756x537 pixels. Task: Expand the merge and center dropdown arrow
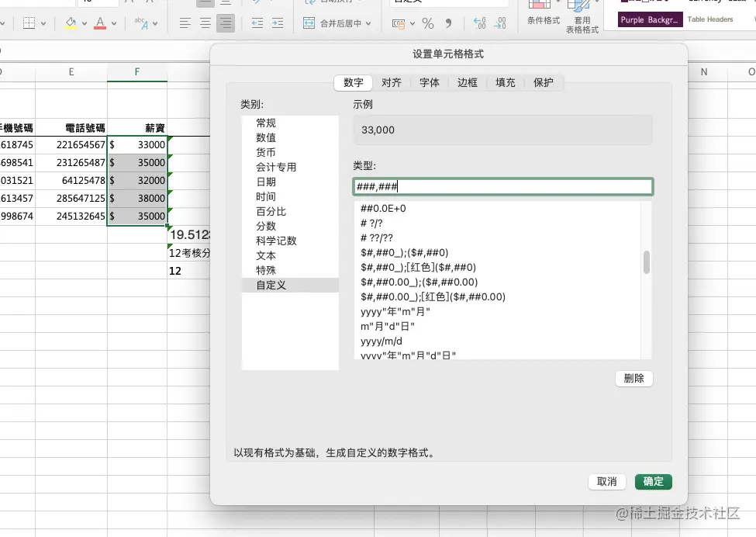tap(368, 23)
